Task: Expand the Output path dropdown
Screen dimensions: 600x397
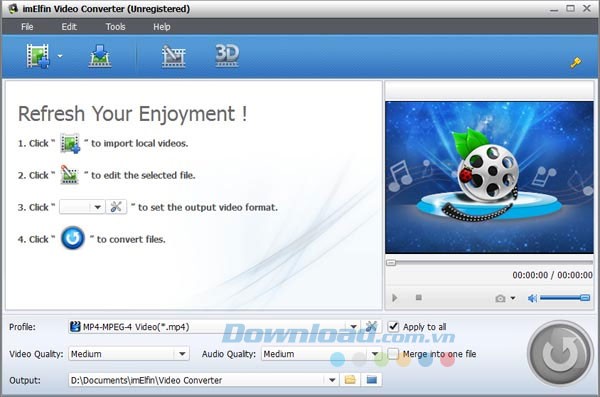Action: 332,380
